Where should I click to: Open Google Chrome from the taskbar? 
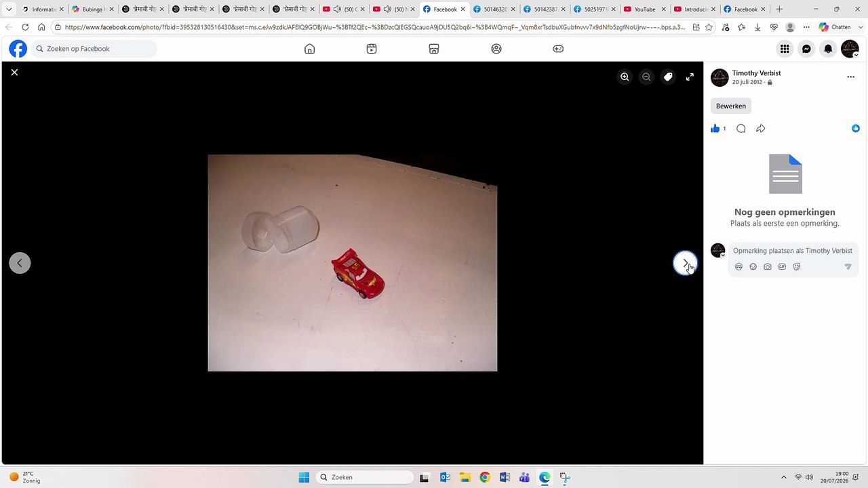[x=484, y=477]
